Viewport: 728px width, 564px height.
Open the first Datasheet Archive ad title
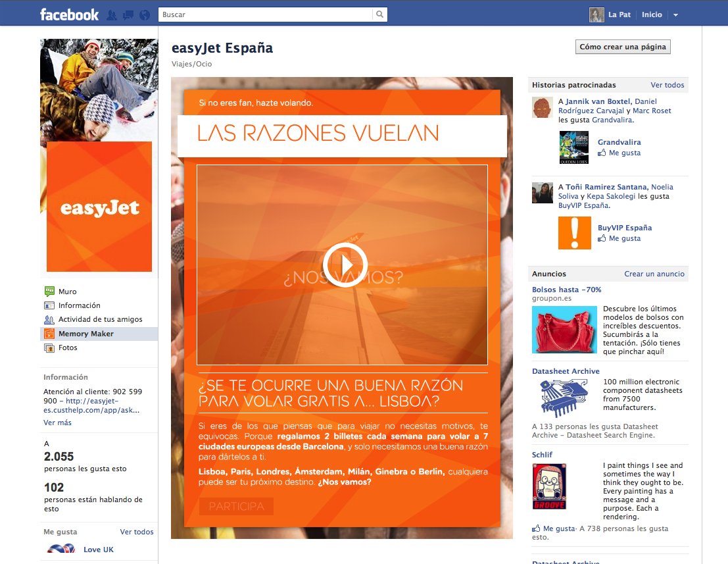coord(566,371)
